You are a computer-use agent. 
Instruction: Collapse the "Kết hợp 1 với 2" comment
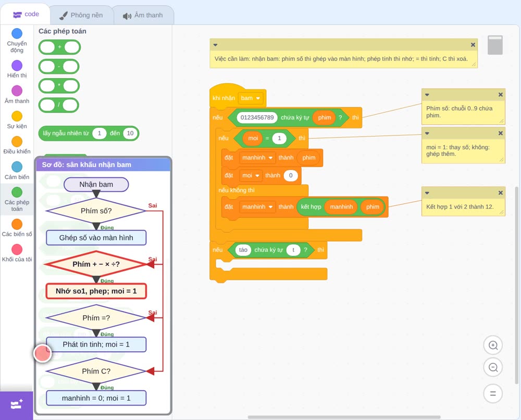427,193
